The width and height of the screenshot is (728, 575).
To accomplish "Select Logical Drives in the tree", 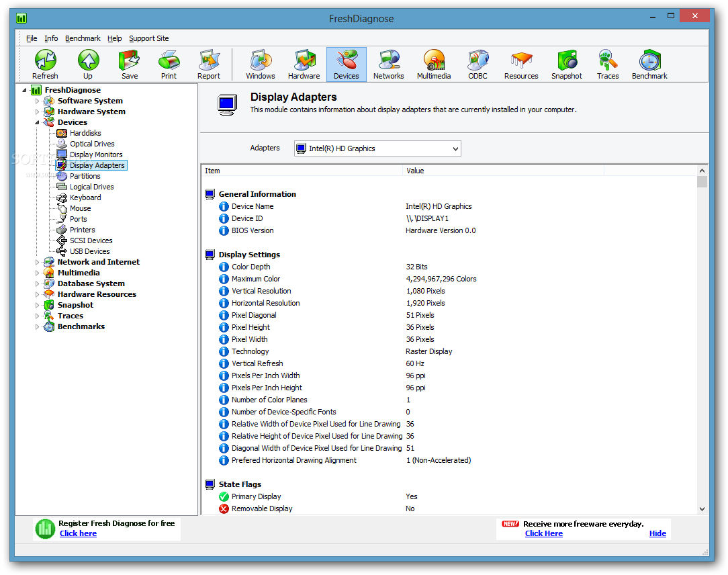I will coord(92,187).
